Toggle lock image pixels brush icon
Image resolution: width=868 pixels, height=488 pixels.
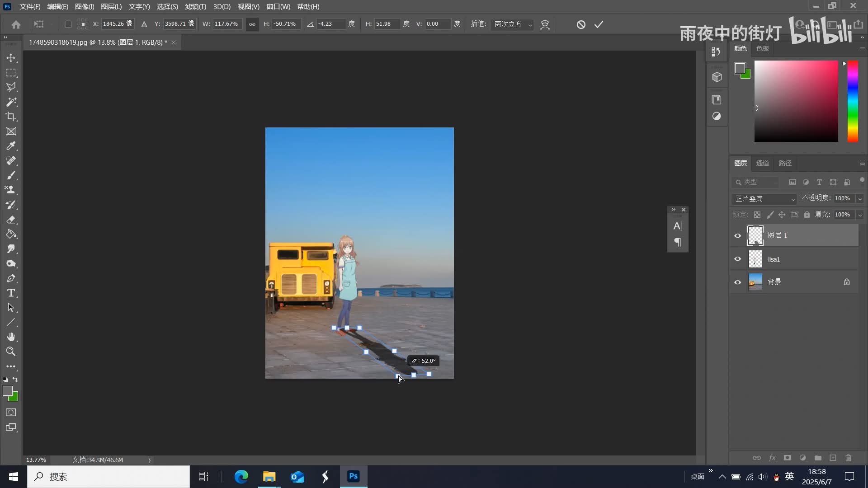click(770, 215)
